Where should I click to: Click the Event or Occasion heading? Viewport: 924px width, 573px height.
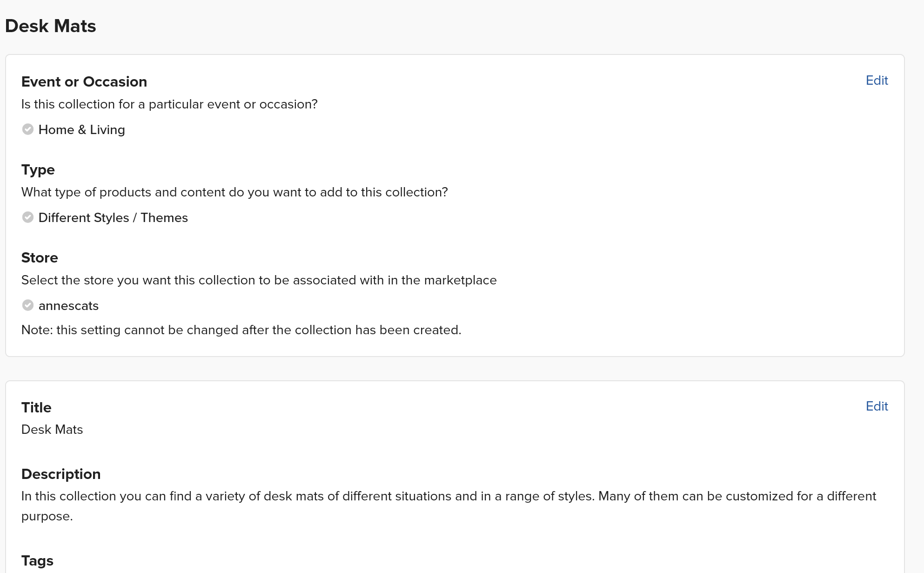point(84,82)
